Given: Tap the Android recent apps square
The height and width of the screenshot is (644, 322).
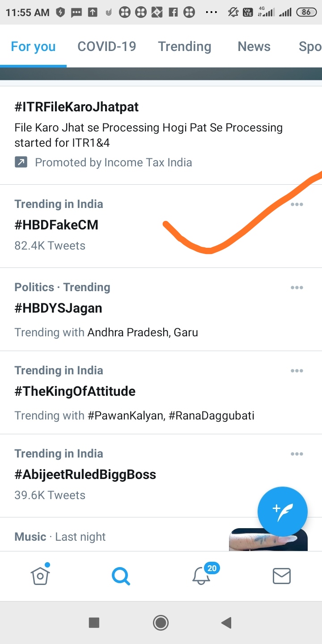Looking at the screenshot, I should (x=94, y=623).
